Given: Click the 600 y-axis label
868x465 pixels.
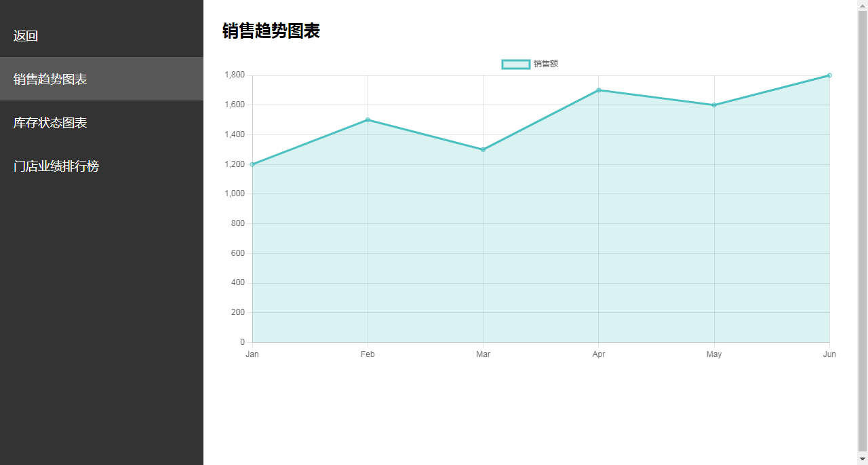Looking at the screenshot, I should 238,253.
